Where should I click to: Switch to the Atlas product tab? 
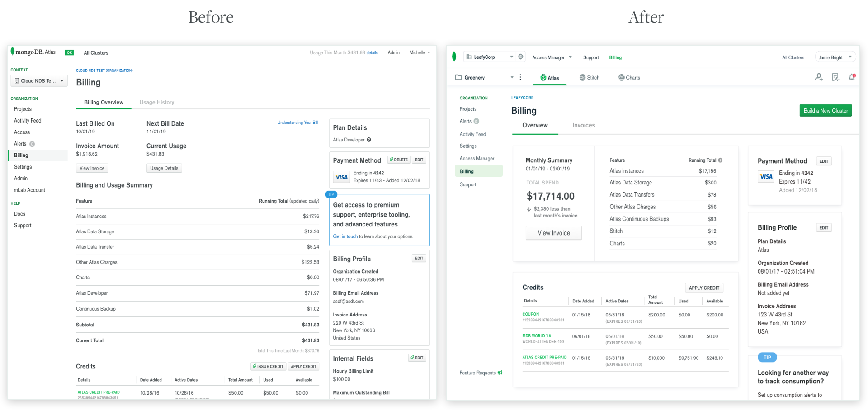[550, 78]
